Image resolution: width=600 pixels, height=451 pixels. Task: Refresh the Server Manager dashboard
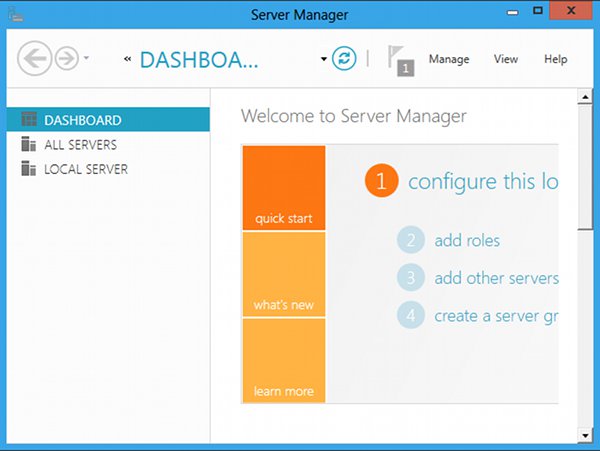point(344,59)
